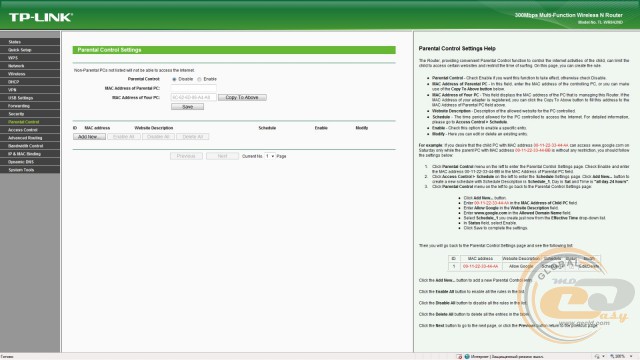Click the 100% zoom indicator in status bar

(x=618, y=356)
